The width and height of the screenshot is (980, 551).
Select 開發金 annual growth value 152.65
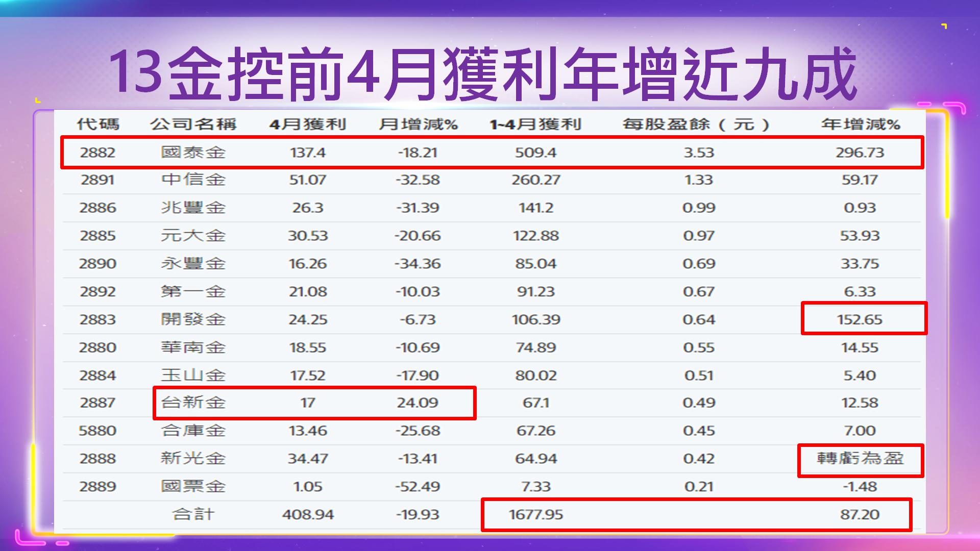coord(860,319)
